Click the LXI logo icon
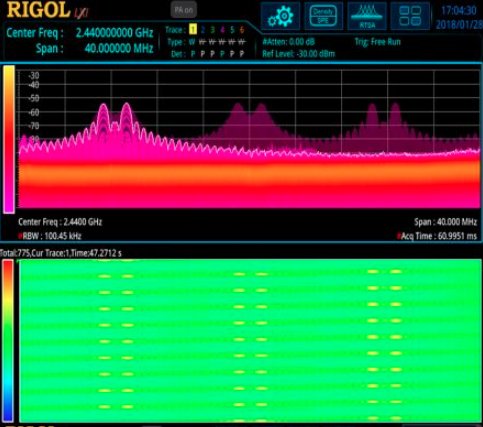The image size is (483, 427). tap(81, 13)
